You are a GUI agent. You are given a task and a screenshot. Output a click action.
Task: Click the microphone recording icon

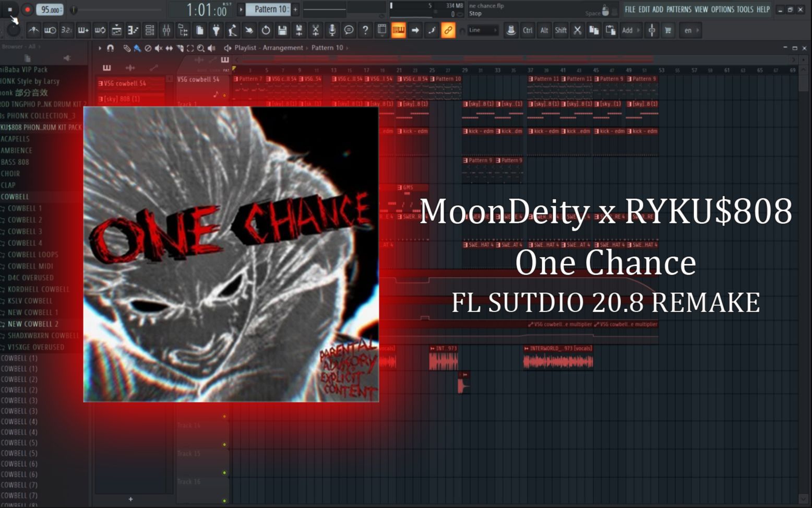[x=332, y=30]
